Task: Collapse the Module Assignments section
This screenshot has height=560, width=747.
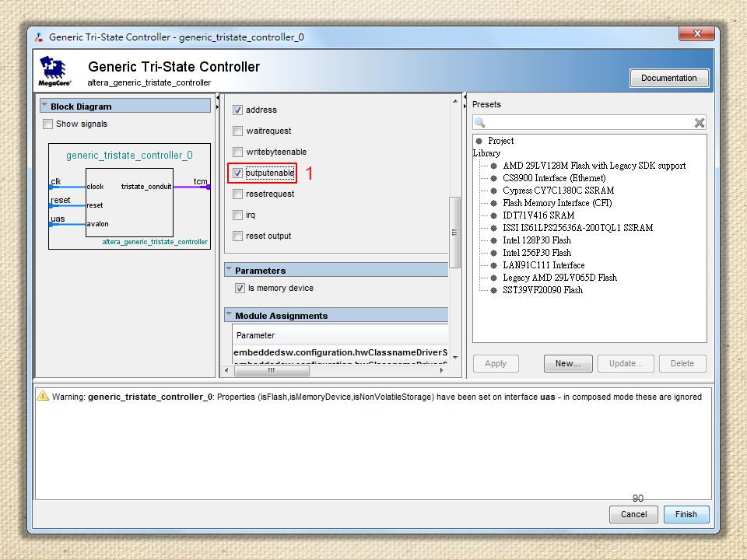Action: [x=229, y=315]
